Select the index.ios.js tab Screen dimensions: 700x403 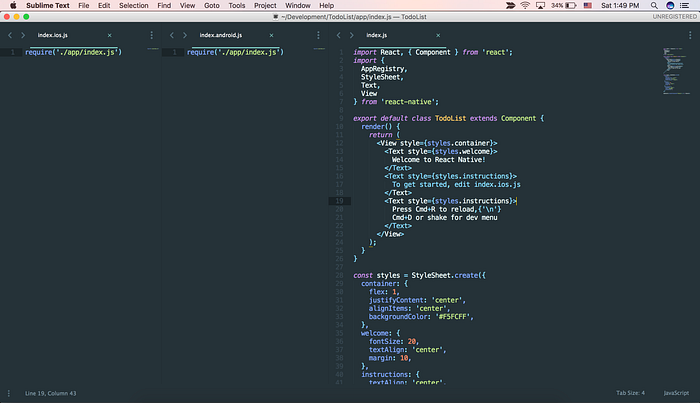(x=53, y=35)
